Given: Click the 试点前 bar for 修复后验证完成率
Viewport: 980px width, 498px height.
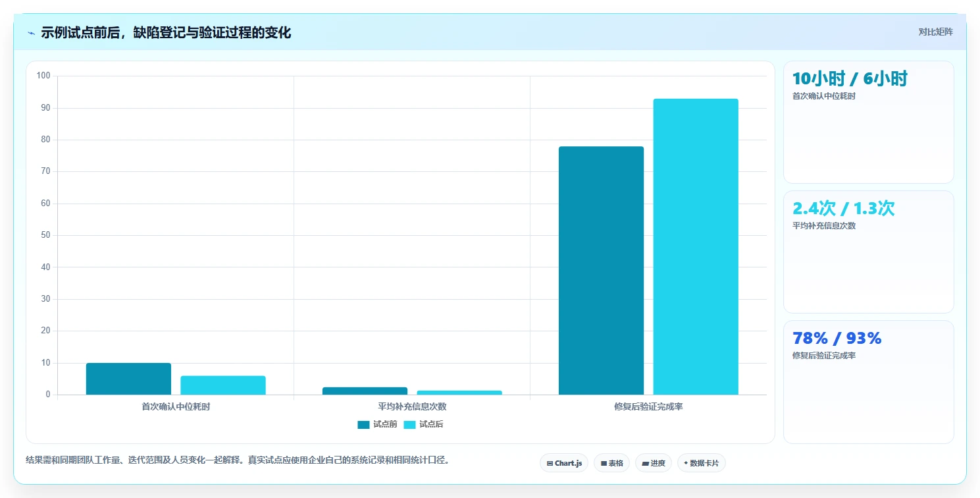Looking at the screenshot, I should tap(601, 270).
